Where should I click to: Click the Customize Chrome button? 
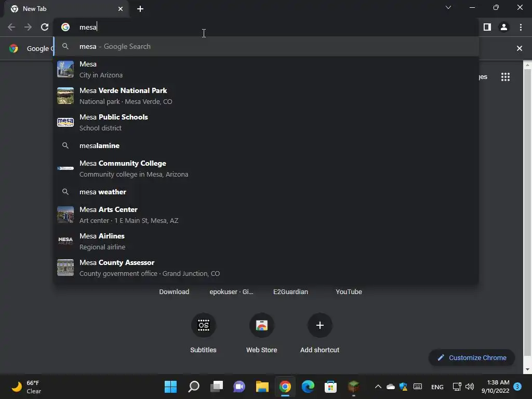point(472,358)
